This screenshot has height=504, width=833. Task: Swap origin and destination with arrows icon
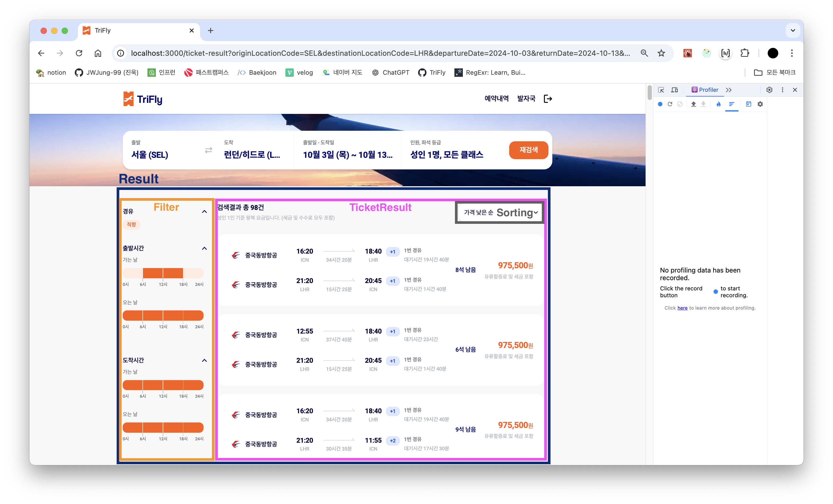click(x=209, y=150)
